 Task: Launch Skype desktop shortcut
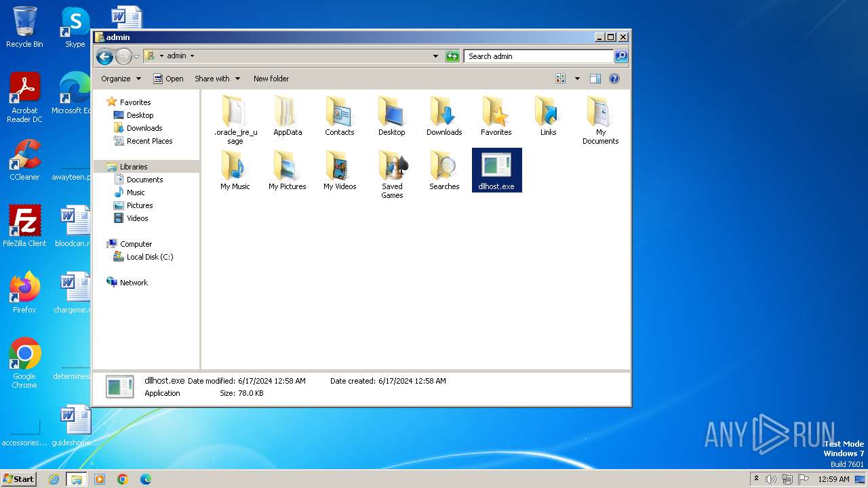(75, 27)
